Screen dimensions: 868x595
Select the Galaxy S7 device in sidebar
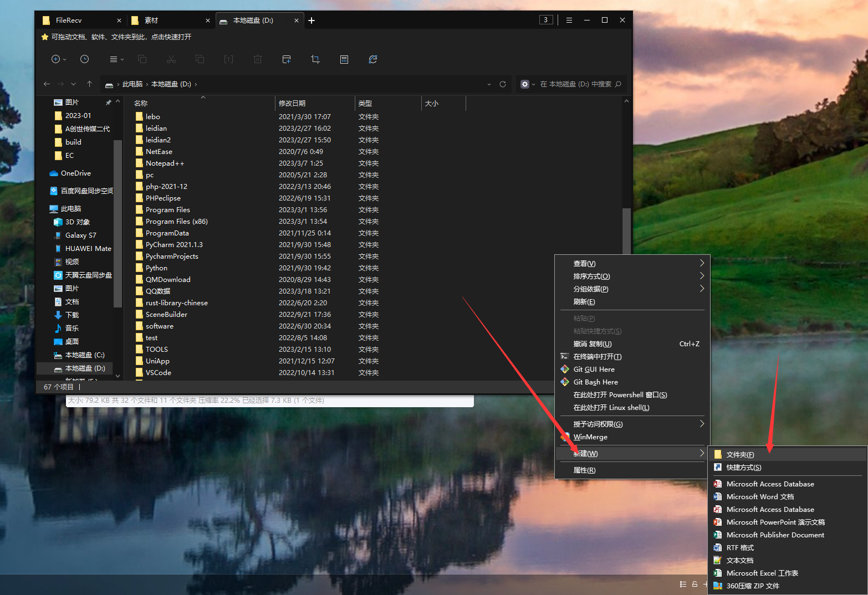click(x=75, y=235)
